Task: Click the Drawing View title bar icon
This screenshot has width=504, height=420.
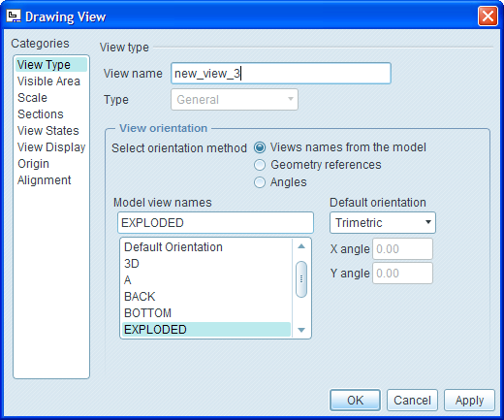Action: (14, 16)
